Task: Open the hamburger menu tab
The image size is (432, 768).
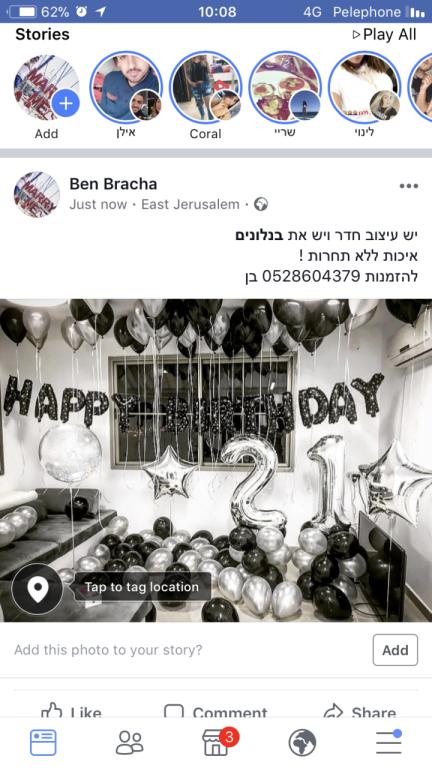Action: click(389, 742)
